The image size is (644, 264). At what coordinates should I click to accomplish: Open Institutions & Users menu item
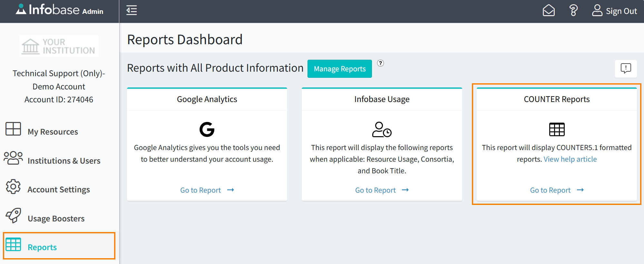pos(64,161)
